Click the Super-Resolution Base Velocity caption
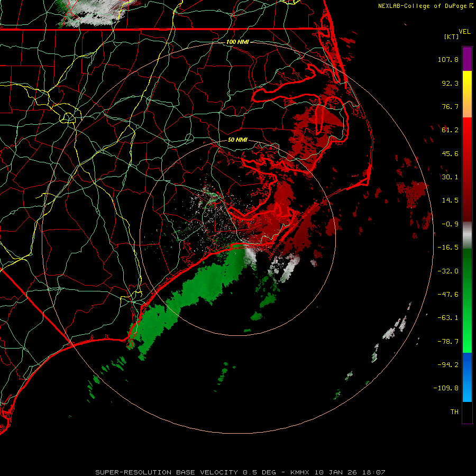The width and height of the screenshot is (476, 476). (240, 472)
